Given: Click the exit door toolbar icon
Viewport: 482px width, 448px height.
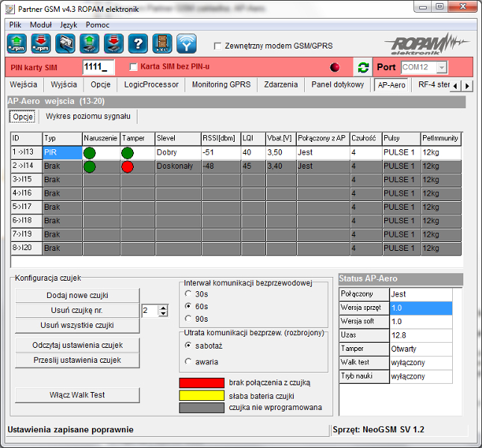Looking at the screenshot, I should pyautogui.click(x=161, y=44).
